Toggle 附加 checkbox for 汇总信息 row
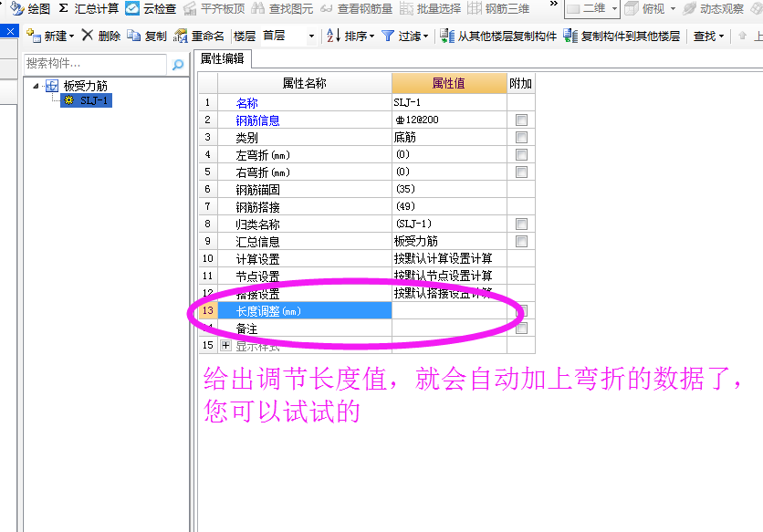763x532 pixels. (521, 242)
